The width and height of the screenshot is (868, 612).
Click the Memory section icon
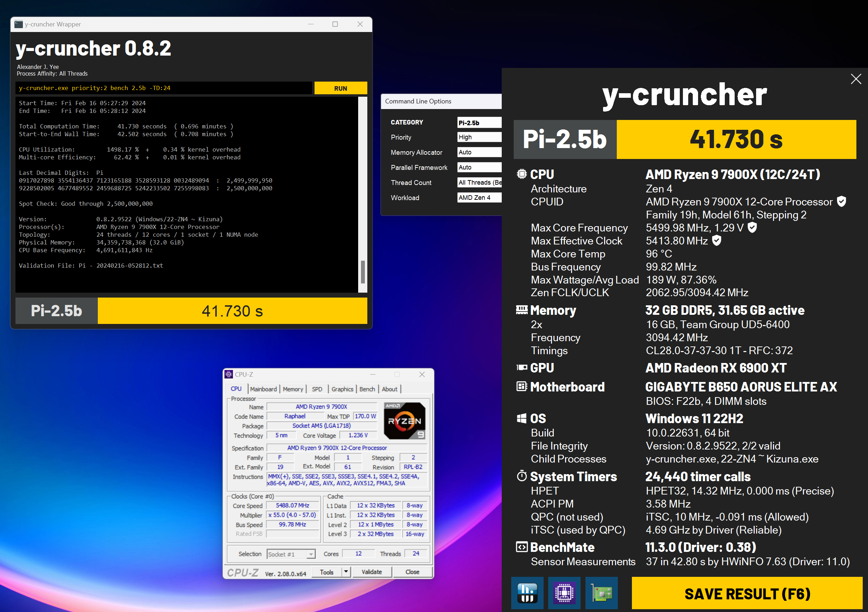[522, 310]
